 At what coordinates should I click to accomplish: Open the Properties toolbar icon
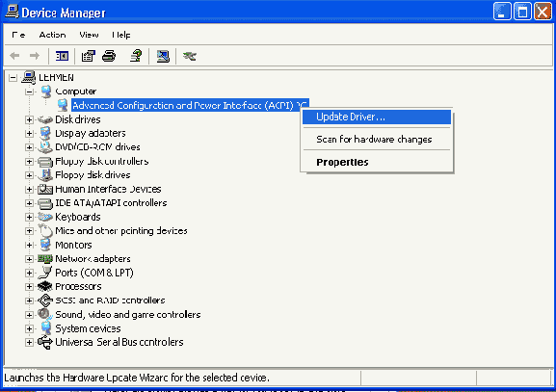coord(89,56)
